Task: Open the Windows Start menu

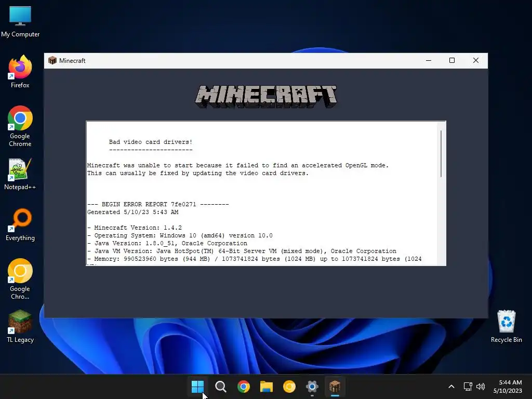Action: click(197, 387)
